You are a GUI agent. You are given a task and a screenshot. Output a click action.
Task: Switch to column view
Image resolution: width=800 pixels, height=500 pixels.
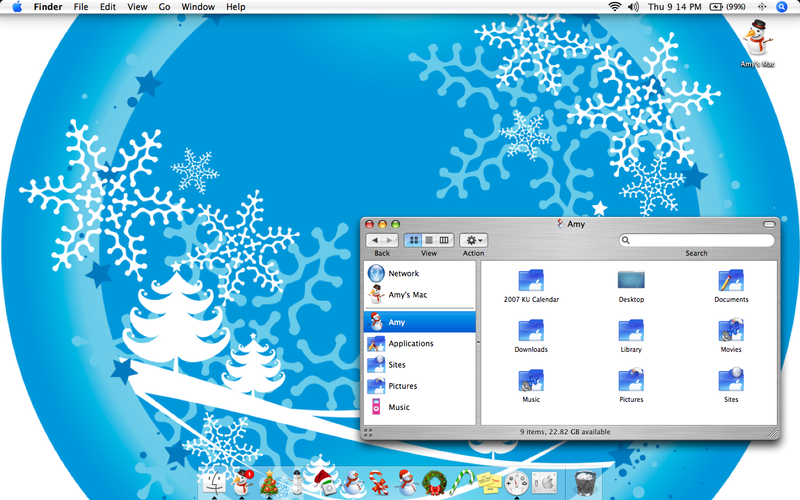[x=444, y=240]
